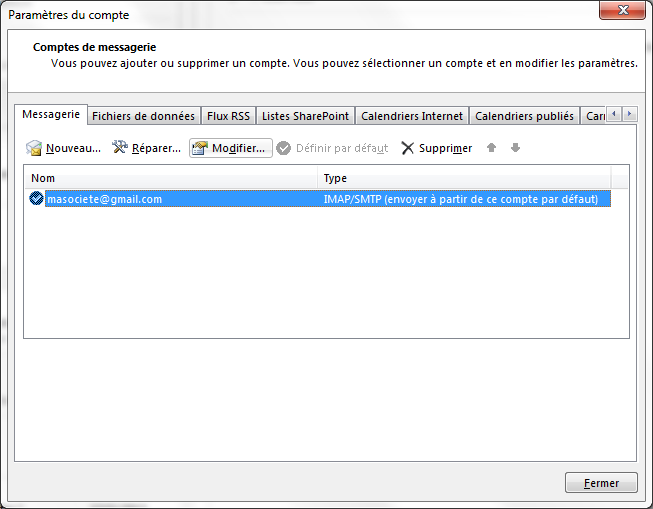The height and width of the screenshot is (509, 653).
Task: Click the Nouveau... label
Action: (x=73, y=148)
